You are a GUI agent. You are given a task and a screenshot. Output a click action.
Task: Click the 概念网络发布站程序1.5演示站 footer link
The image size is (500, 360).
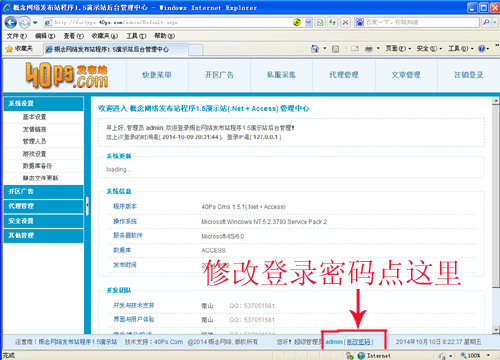click(78, 342)
